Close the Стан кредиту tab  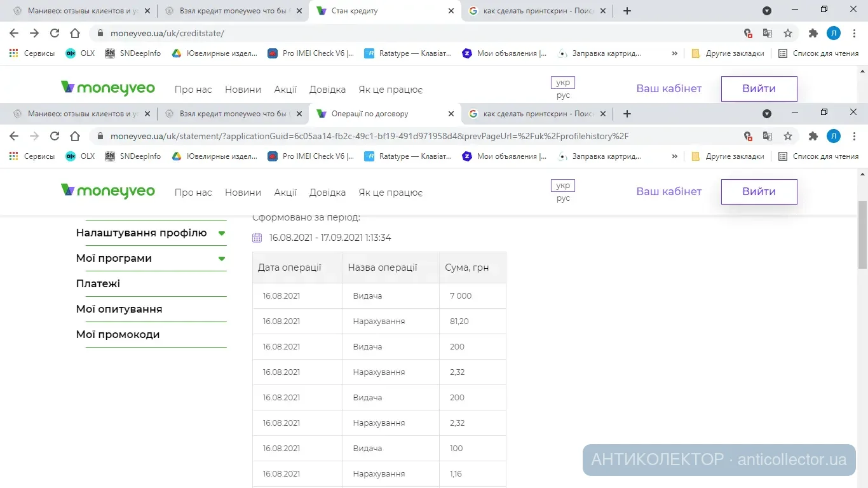(451, 11)
